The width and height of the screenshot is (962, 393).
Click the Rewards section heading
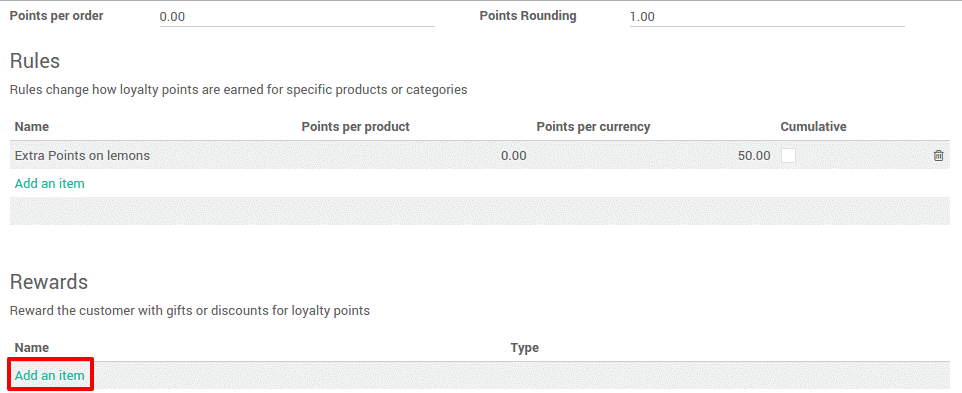(49, 281)
